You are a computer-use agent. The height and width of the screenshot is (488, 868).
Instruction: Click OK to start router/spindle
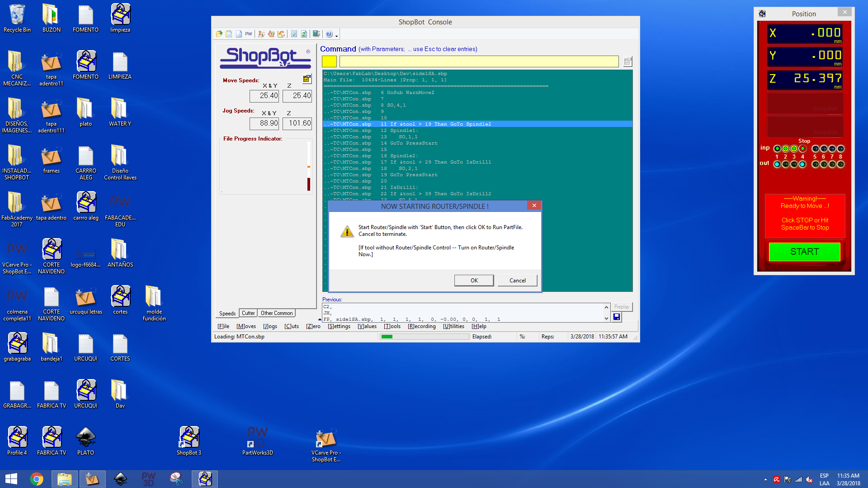tap(474, 280)
